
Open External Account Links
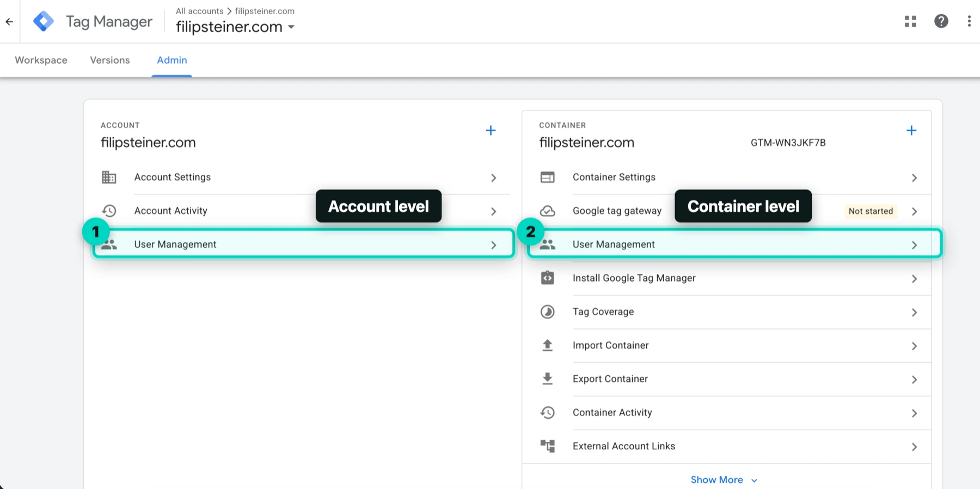click(624, 446)
